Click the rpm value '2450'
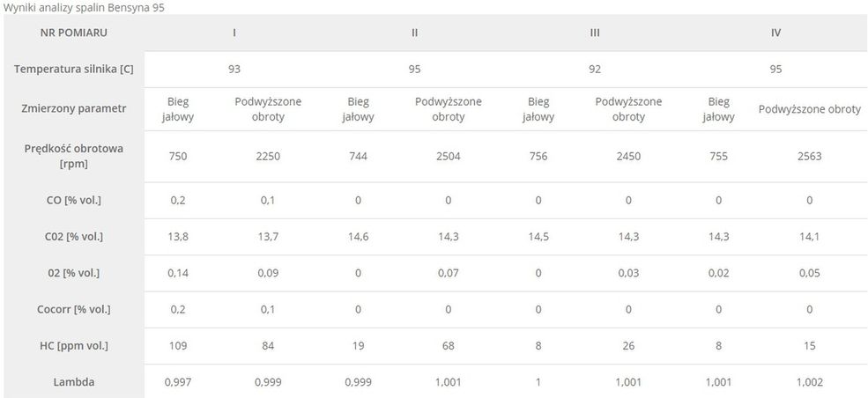Image resolution: width=868 pixels, height=398 pixels. point(628,157)
